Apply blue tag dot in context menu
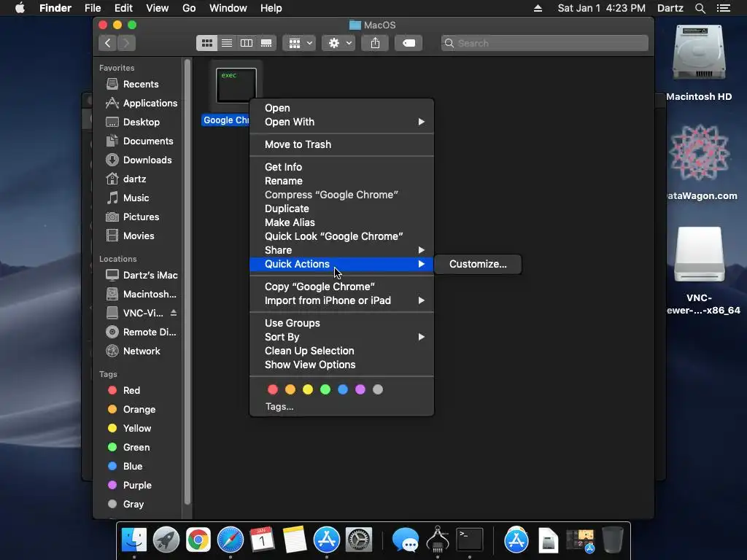The image size is (747, 560). [x=343, y=389]
